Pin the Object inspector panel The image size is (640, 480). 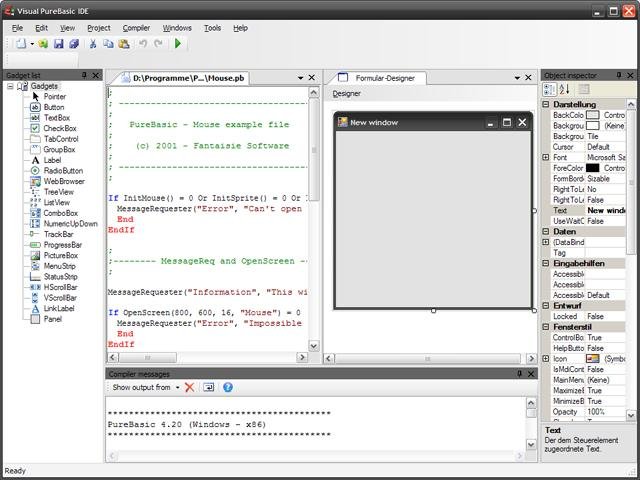[619, 75]
